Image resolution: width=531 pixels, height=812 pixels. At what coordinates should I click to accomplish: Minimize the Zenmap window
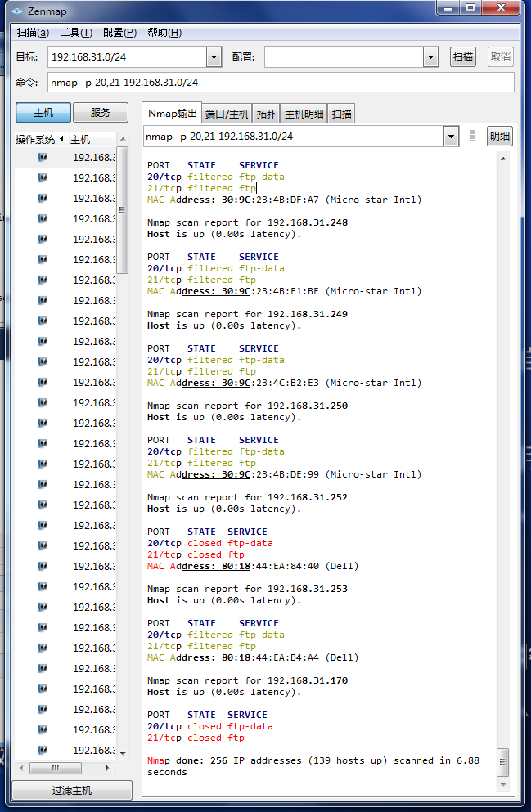pos(448,7)
